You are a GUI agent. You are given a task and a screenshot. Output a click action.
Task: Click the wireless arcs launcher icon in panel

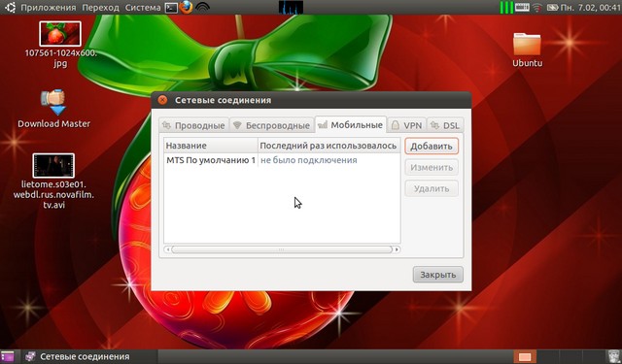(202, 8)
